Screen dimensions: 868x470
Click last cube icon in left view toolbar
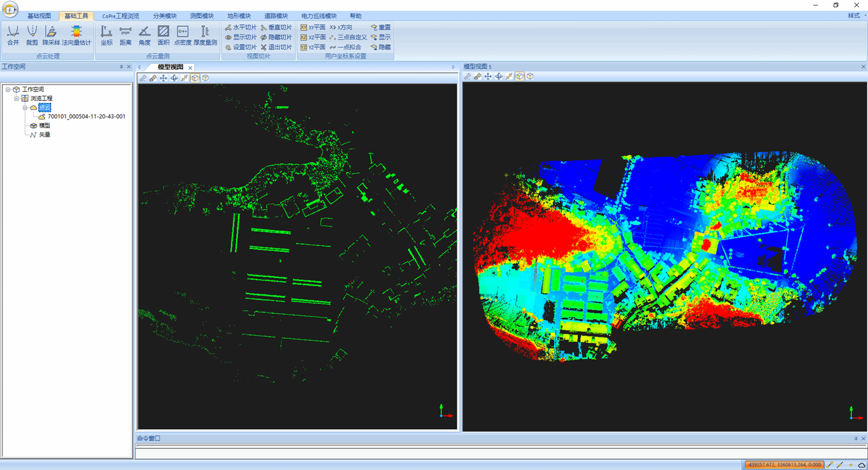206,78
